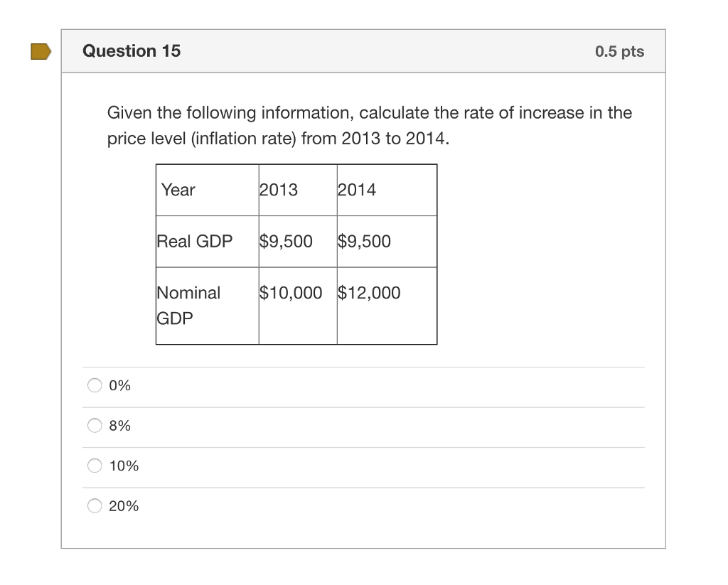Select the 0% answer radio button
Viewport: 728px width, 585px height.
(x=94, y=385)
